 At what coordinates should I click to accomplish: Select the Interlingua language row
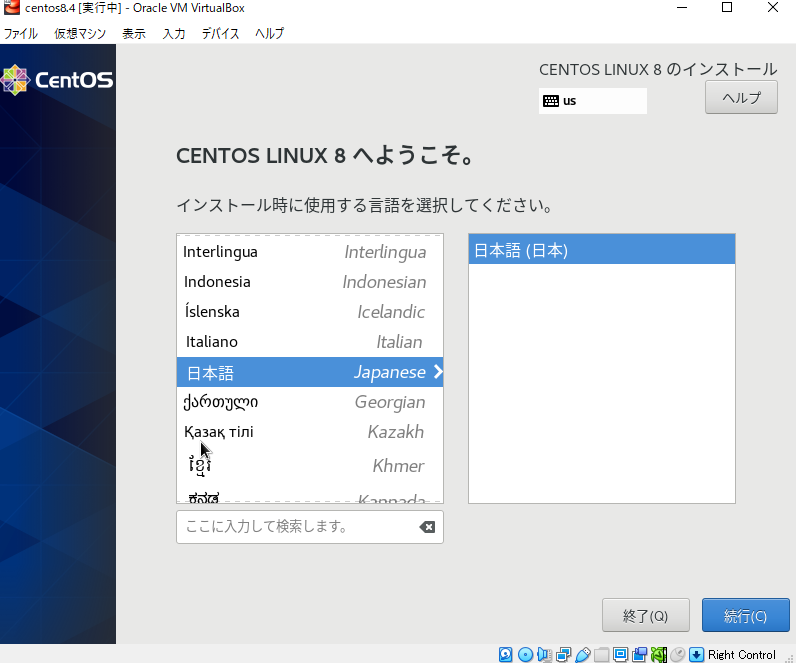(x=310, y=252)
